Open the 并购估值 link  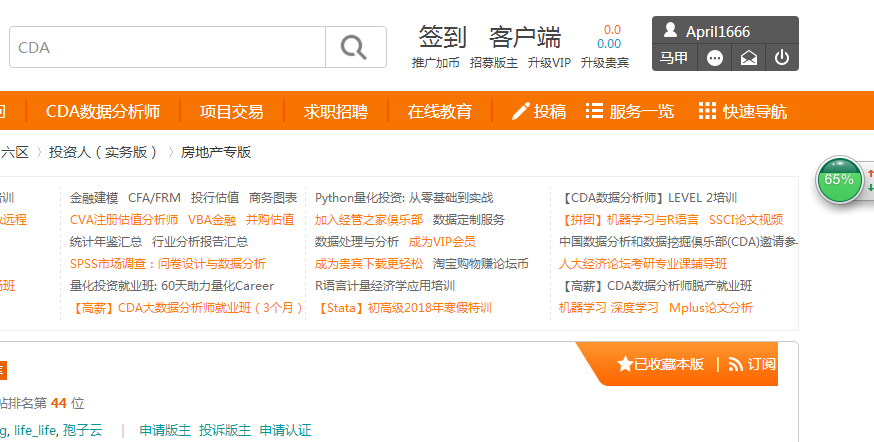point(270,220)
